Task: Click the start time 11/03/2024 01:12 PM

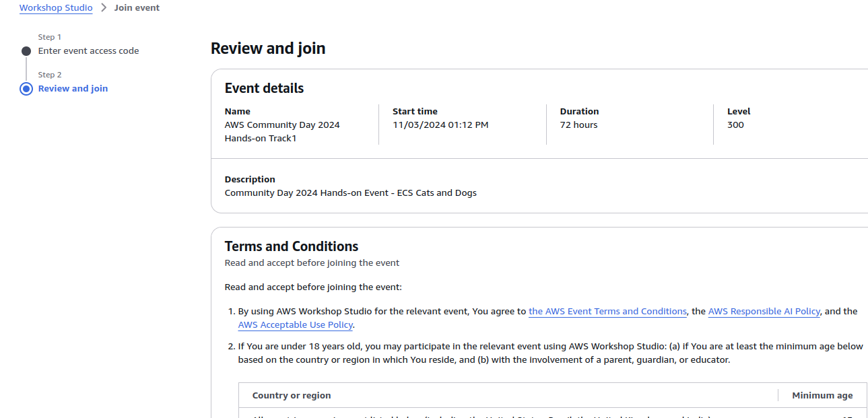Action: point(440,125)
